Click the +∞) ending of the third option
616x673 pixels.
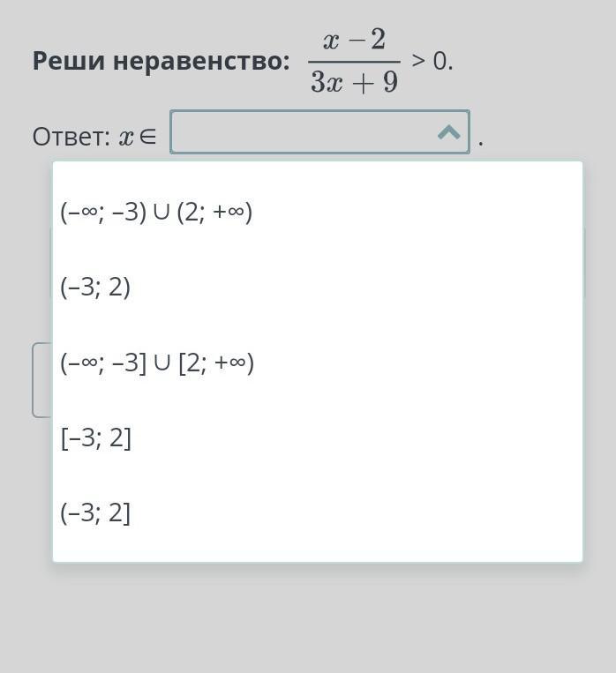coord(234,363)
